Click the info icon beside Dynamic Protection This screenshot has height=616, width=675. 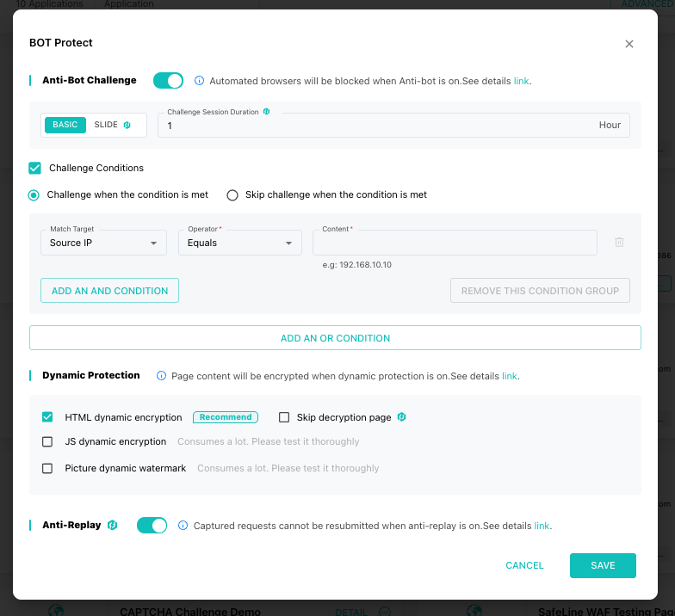coord(161,375)
